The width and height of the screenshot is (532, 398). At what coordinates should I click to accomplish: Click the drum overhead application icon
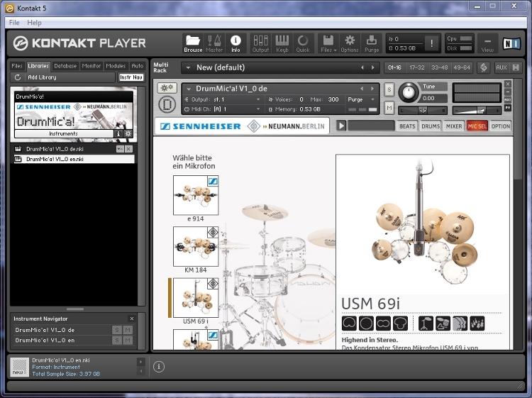click(x=426, y=324)
